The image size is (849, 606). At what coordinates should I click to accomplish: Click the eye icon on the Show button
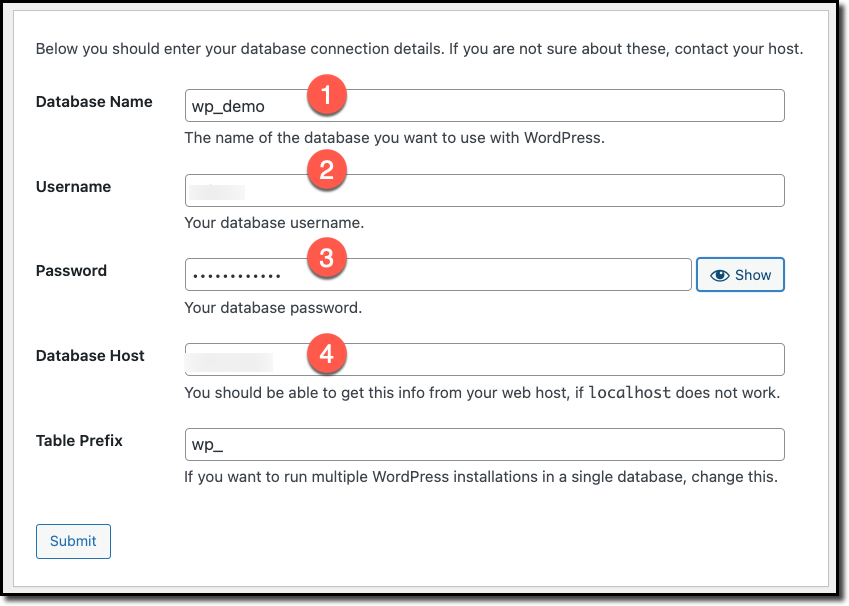pyautogui.click(x=721, y=274)
